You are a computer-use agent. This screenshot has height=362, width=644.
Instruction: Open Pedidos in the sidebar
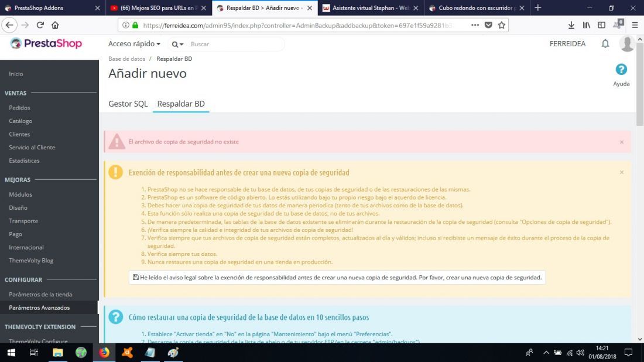click(19, 108)
